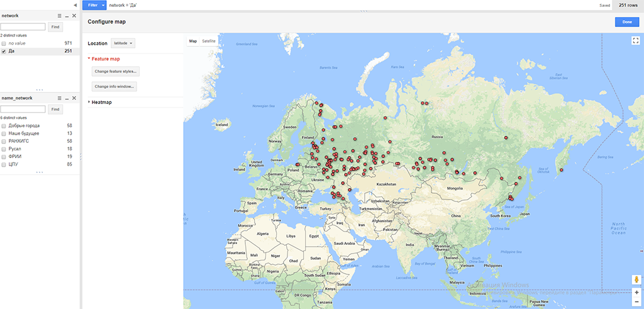Toggle fullscreen view of the map

[x=635, y=40]
